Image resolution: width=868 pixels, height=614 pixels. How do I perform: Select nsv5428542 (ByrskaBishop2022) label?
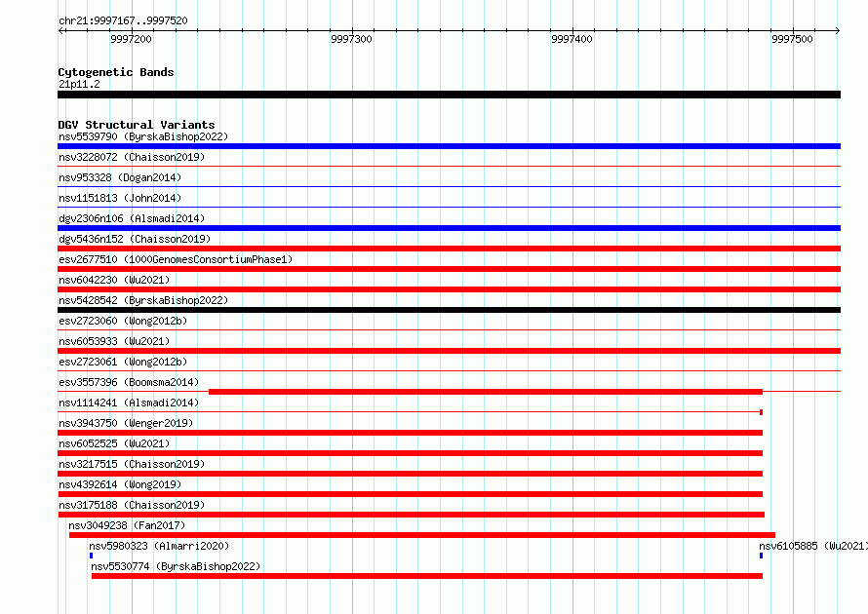[x=143, y=300]
